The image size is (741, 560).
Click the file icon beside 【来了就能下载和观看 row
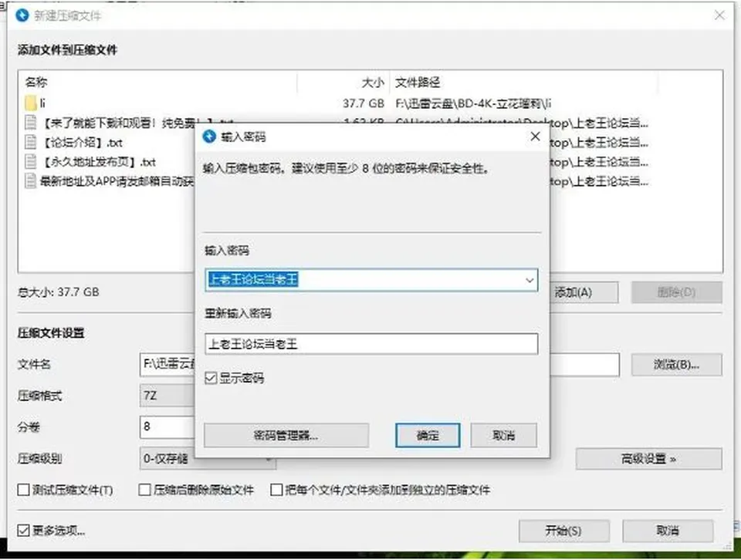pos(31,123)
